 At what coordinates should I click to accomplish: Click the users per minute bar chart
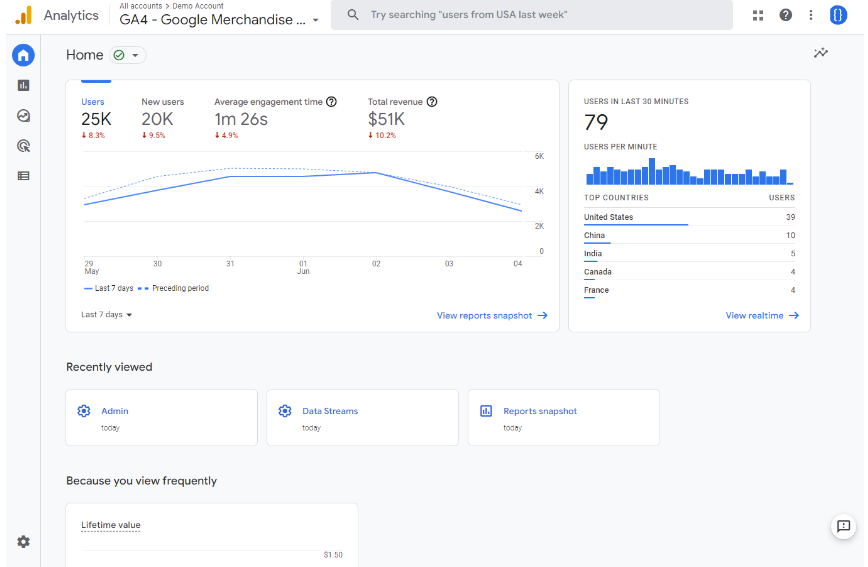pos(689,172)
